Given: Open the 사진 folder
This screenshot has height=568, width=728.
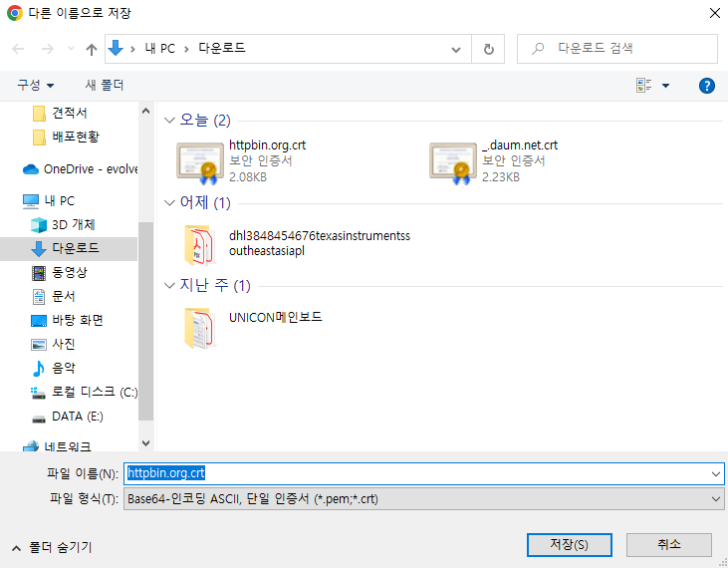Looking at the screenshot, I should 54,344.
